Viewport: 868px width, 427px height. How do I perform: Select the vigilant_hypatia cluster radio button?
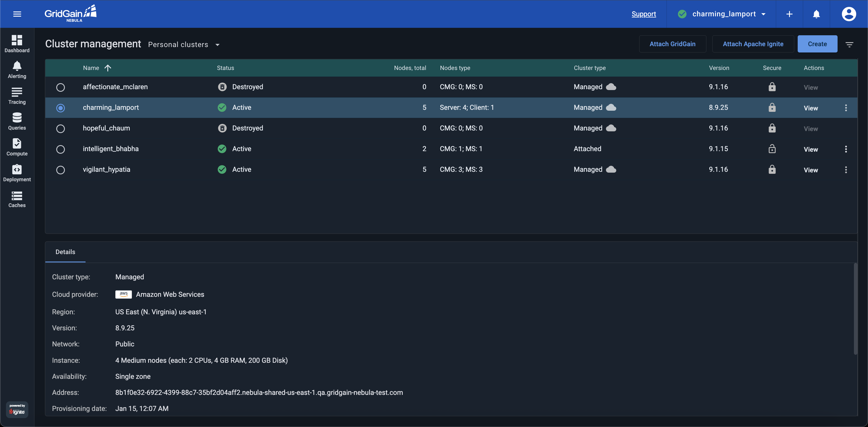pos(61,170)
